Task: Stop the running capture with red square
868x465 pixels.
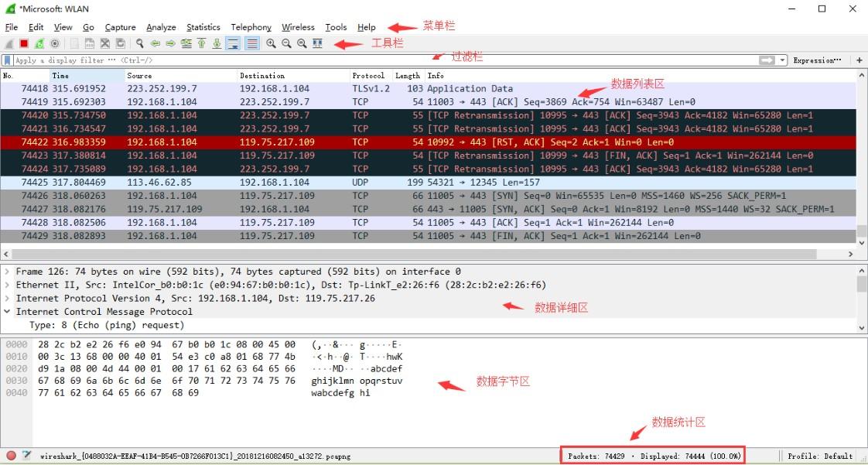Action: (24, 44)
